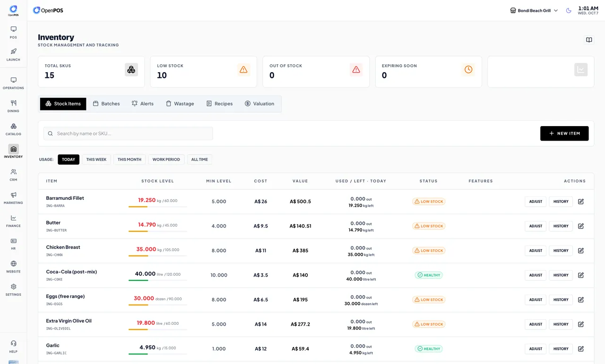Edit Eggs (free range) via pencil icon
The width and height of the screenshot is (605, 364).
[x=581, y=300]
